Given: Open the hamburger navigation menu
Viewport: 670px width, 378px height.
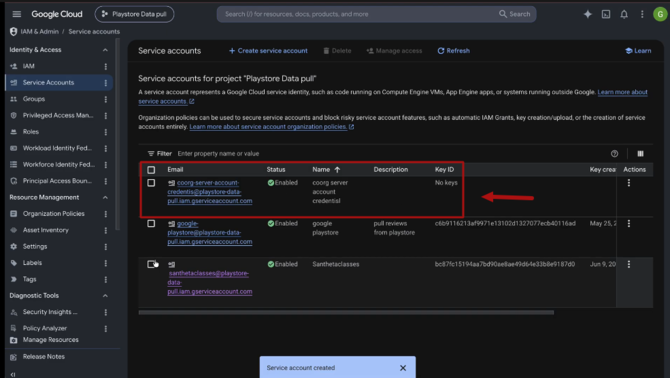Looking at the screenshot, I should point(17,14).
